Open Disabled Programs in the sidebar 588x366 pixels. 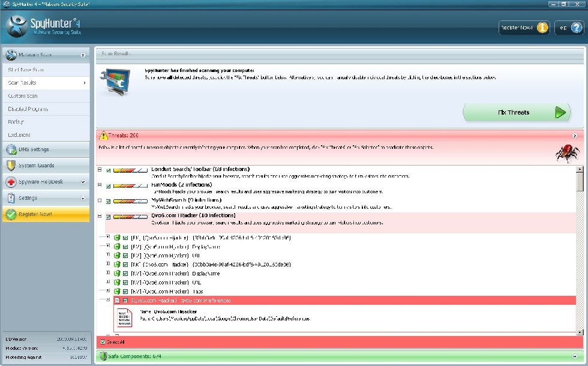pos(46,109)
